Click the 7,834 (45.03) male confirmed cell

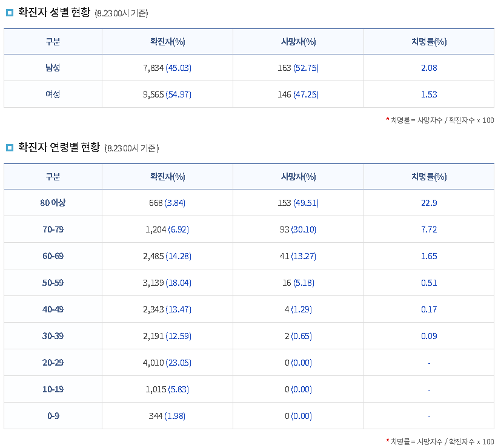coord(167,68)
